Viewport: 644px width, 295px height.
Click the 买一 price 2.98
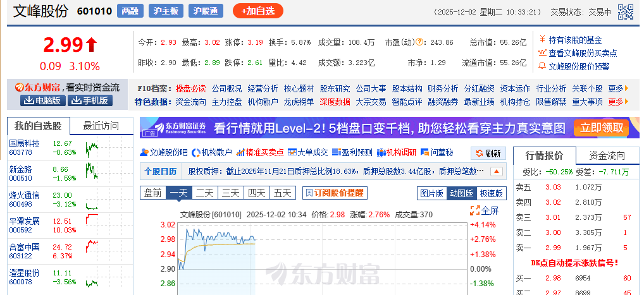(553, 279)
